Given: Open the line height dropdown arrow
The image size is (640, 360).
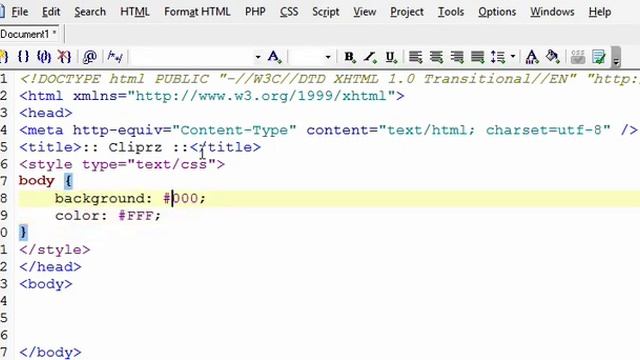Looking at the screenshot, I should tap(513, 56).
